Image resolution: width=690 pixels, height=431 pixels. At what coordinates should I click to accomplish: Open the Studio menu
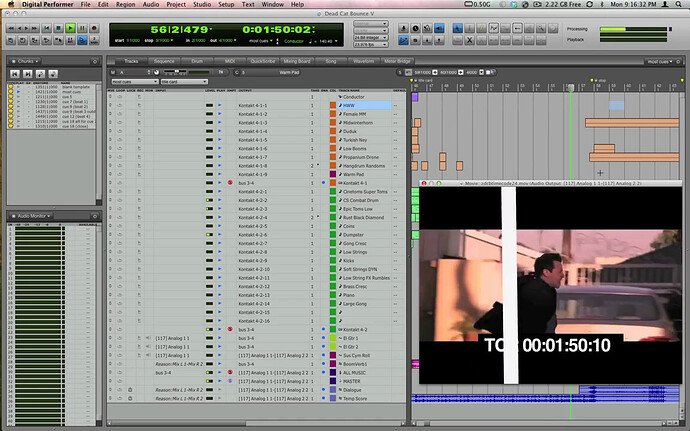(202, 4)
